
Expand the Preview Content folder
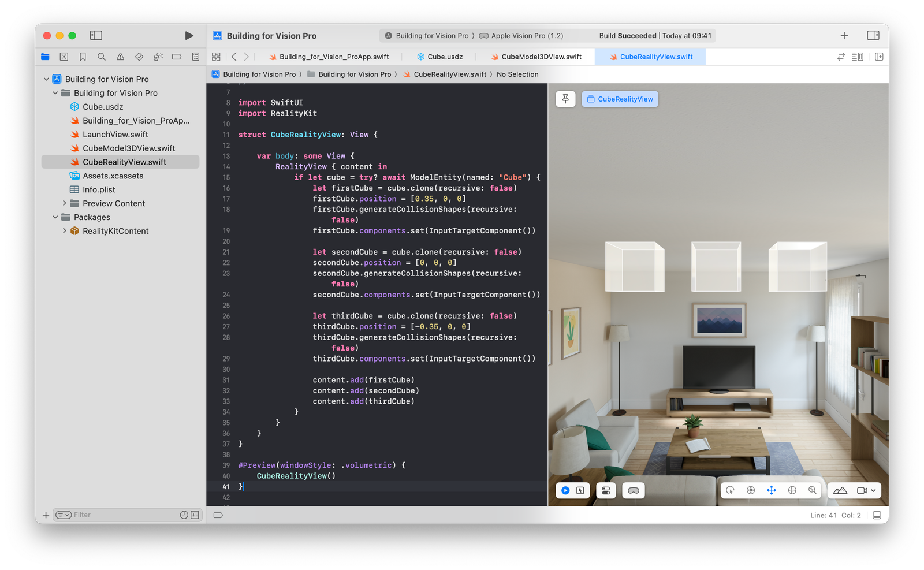point(65,203)
